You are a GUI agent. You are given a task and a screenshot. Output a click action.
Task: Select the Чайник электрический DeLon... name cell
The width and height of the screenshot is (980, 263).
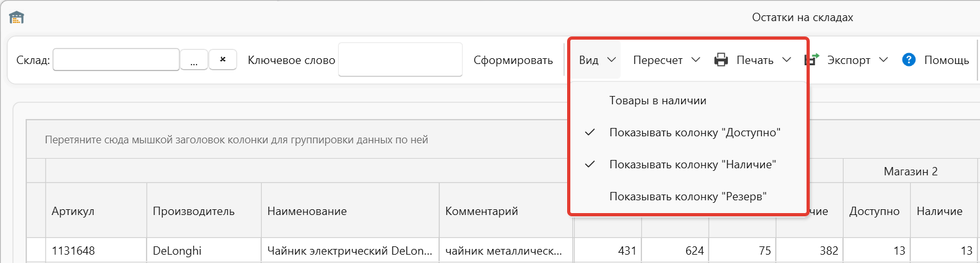click(x=350, y=251)
